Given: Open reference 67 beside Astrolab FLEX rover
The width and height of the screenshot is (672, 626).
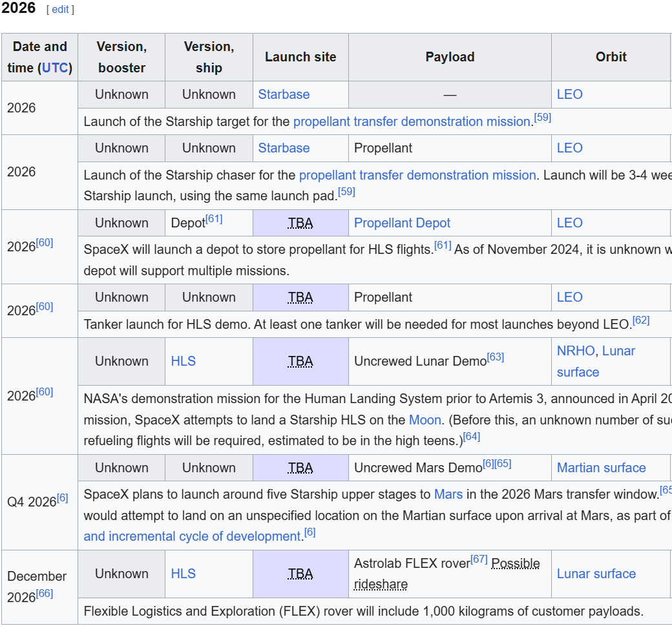Looking at the screenshot, I should tap(479, 559).
